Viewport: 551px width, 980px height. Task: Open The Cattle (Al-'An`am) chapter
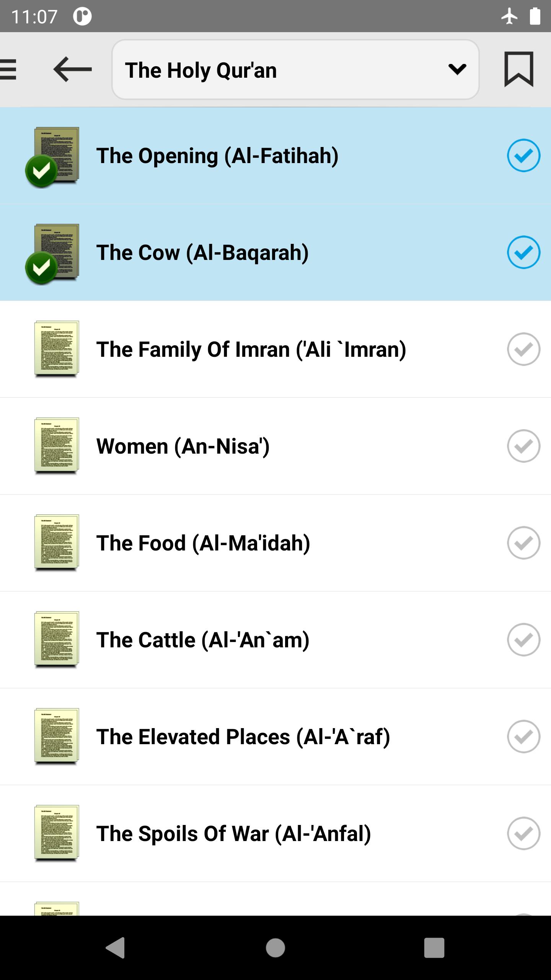[x=275, y=640]
